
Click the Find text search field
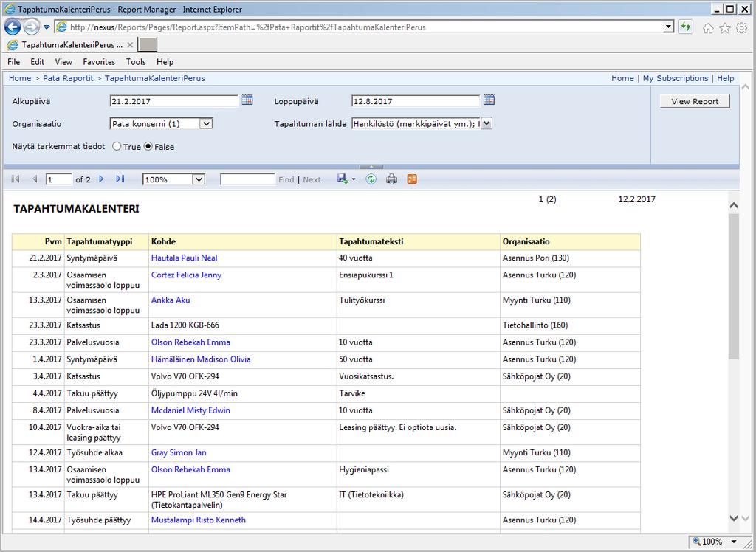tap(247, 179)
